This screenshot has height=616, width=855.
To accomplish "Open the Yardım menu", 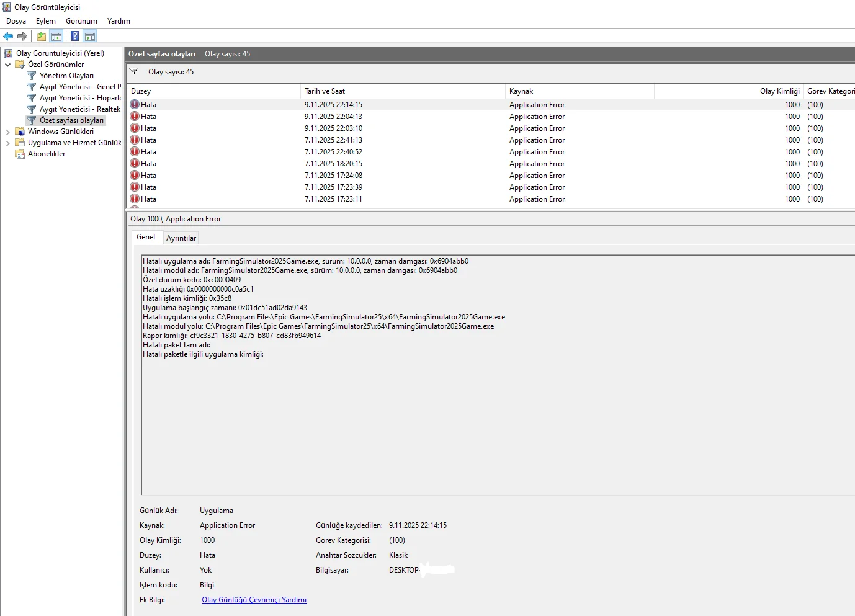I will 119,21.
